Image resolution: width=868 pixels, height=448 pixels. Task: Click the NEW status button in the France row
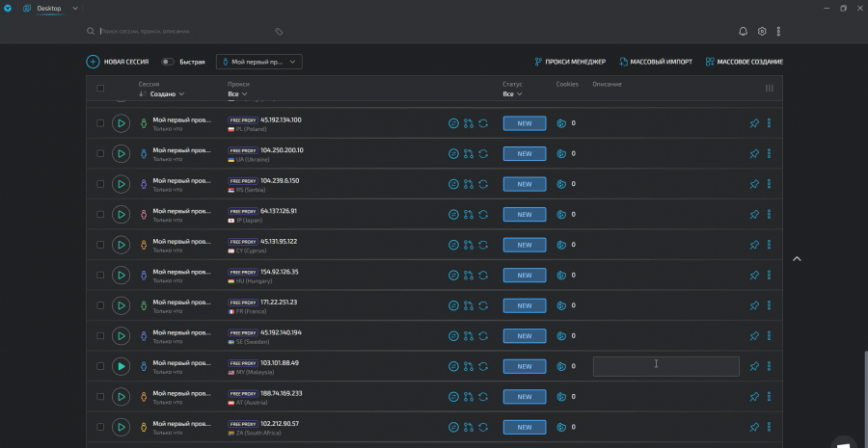[525, 305]
